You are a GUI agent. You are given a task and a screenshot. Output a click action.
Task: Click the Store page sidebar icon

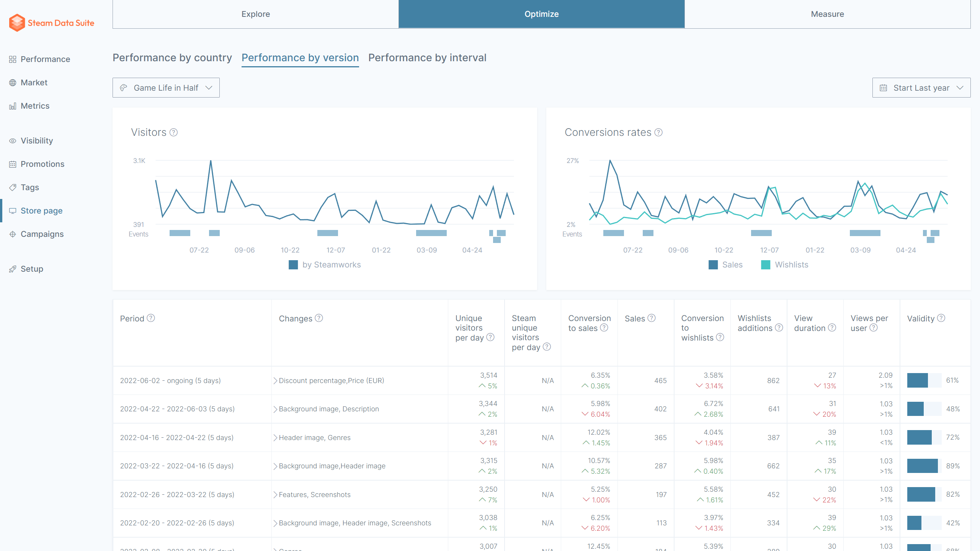tap(13, 210)
